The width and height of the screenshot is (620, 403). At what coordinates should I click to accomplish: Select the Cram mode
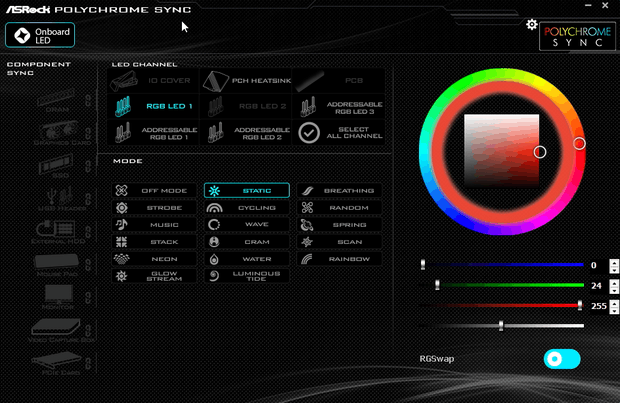247,242
